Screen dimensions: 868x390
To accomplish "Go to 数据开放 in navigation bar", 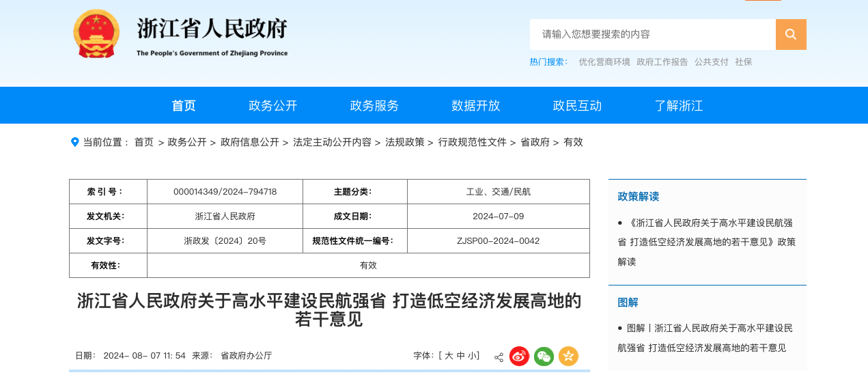I will pos(475,105).
